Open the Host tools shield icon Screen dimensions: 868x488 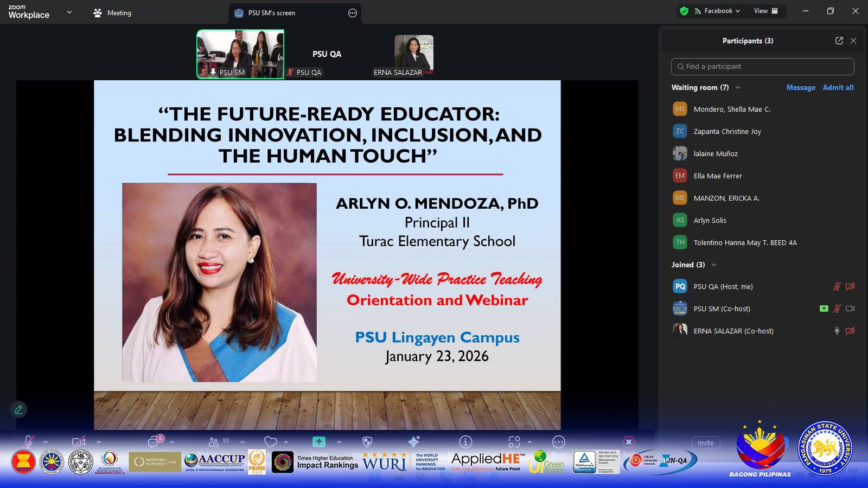367,442
